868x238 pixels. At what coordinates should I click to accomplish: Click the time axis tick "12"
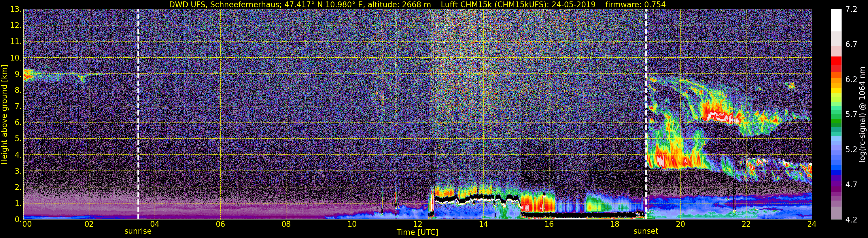click(x=417, y=224)
